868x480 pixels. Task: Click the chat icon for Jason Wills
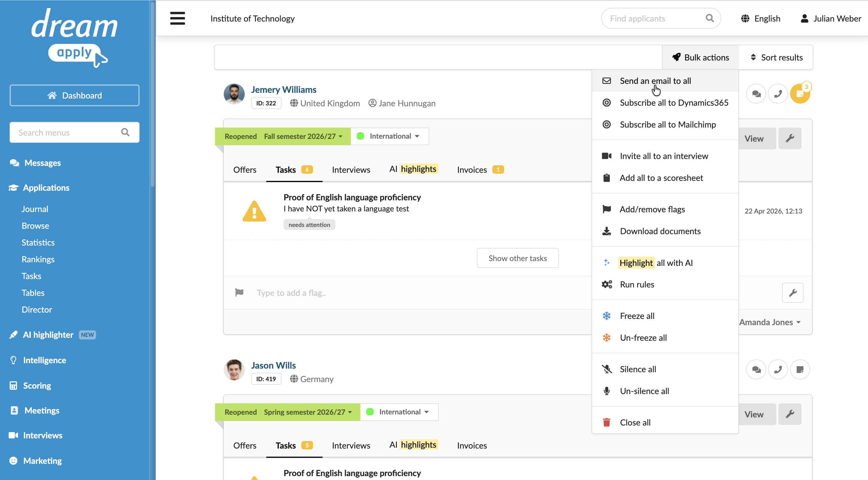pos(756,370)
